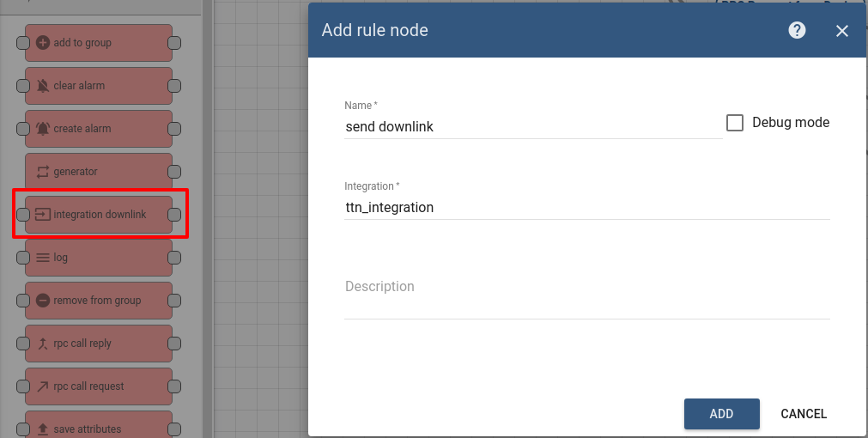The width and height of the screenshot is (868, 438).
Task: Open the Integration field showing ttn_integration
Action: [586, 207]
